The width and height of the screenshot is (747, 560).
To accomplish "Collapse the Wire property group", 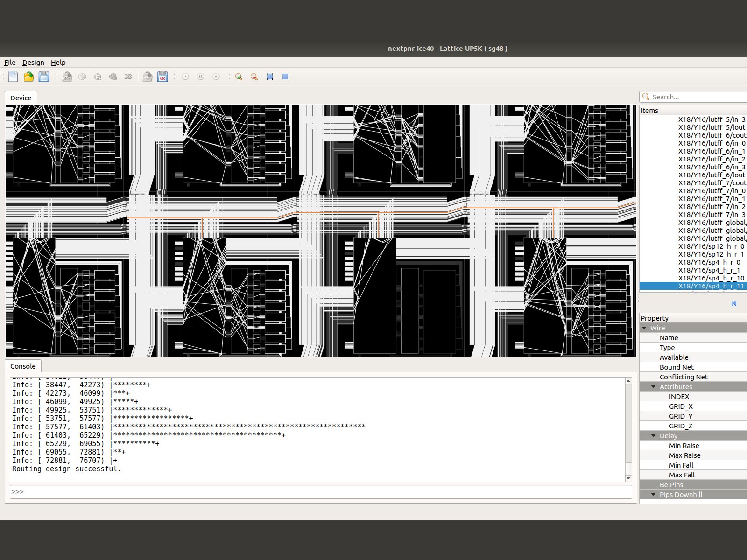I will [645, 328].
